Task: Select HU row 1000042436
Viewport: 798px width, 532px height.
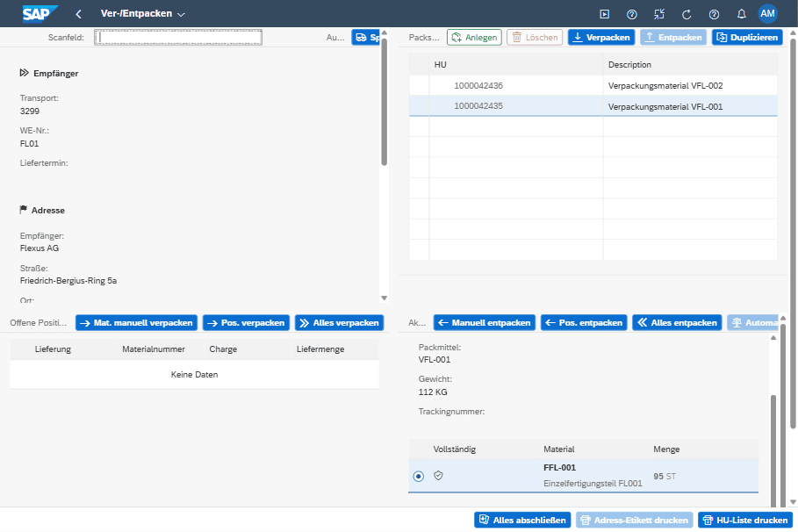Action: pyautogui.click(x=593, y=85)
